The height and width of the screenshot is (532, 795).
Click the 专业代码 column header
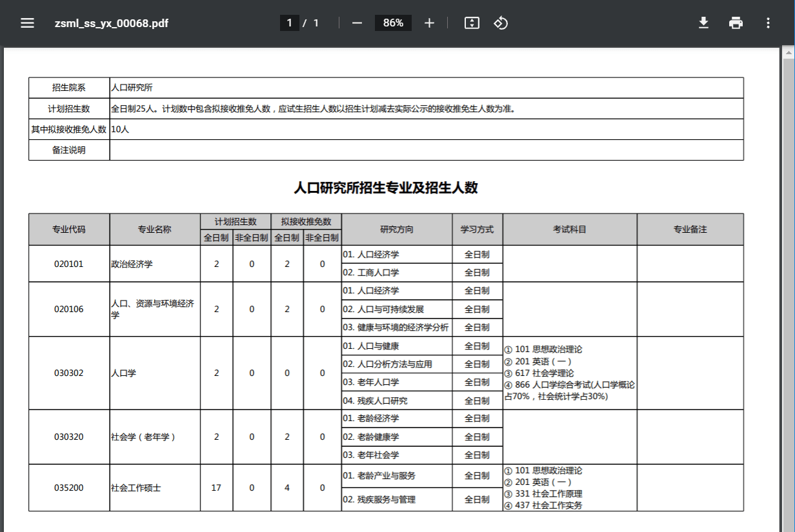[x=69, y=230]
